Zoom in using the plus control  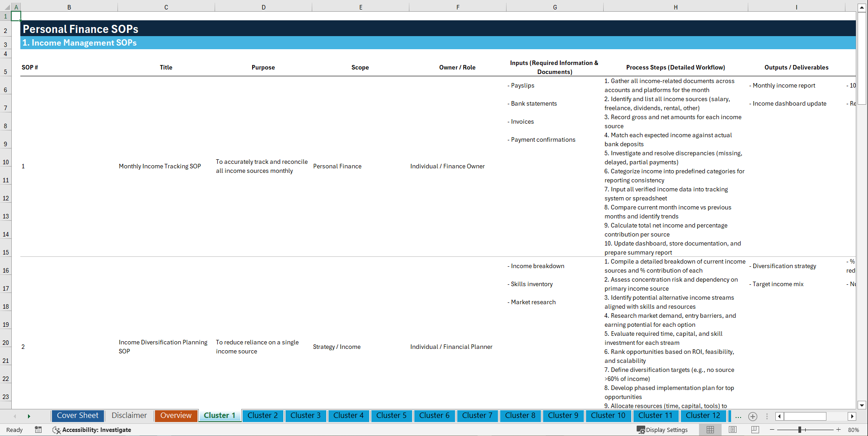pyautogui.click(x=839, y=430)
